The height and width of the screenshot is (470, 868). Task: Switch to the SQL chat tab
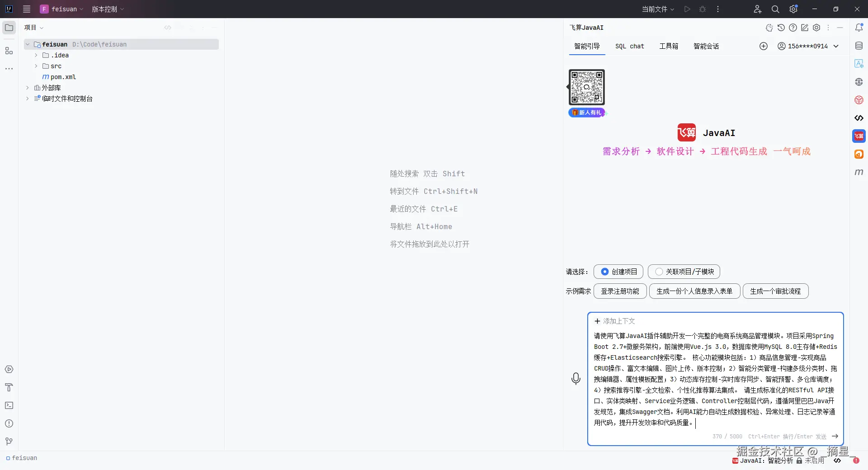coord(630,46)
